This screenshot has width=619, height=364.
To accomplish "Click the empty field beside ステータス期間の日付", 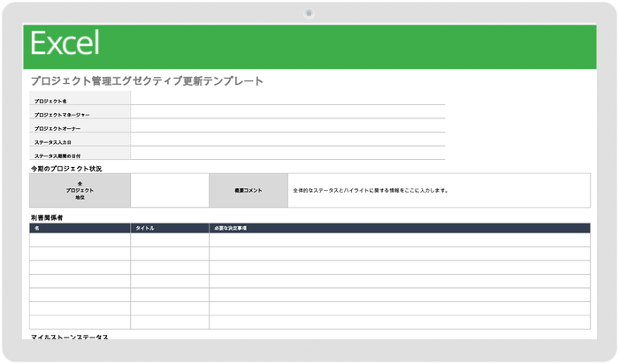I will point(287,153).
